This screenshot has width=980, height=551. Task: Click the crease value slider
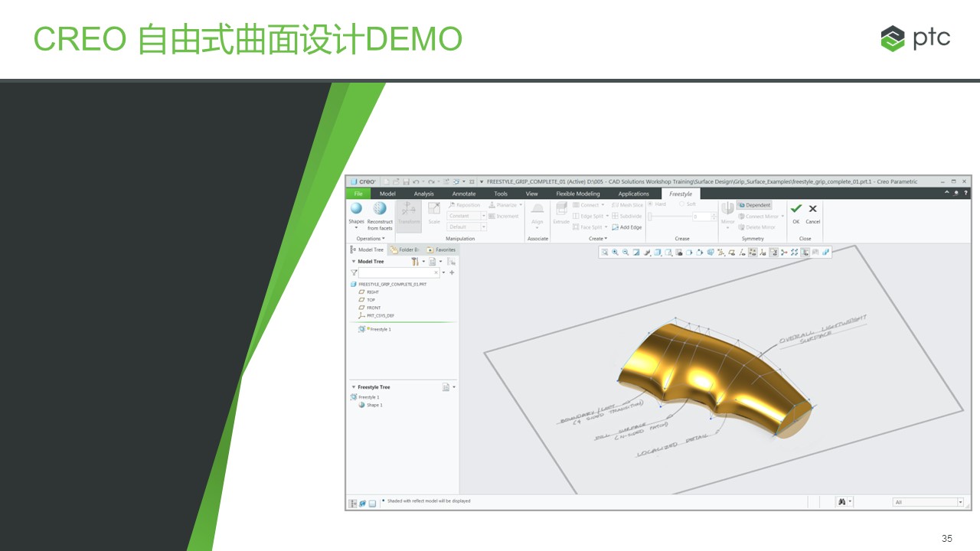[x=668, y=217]
